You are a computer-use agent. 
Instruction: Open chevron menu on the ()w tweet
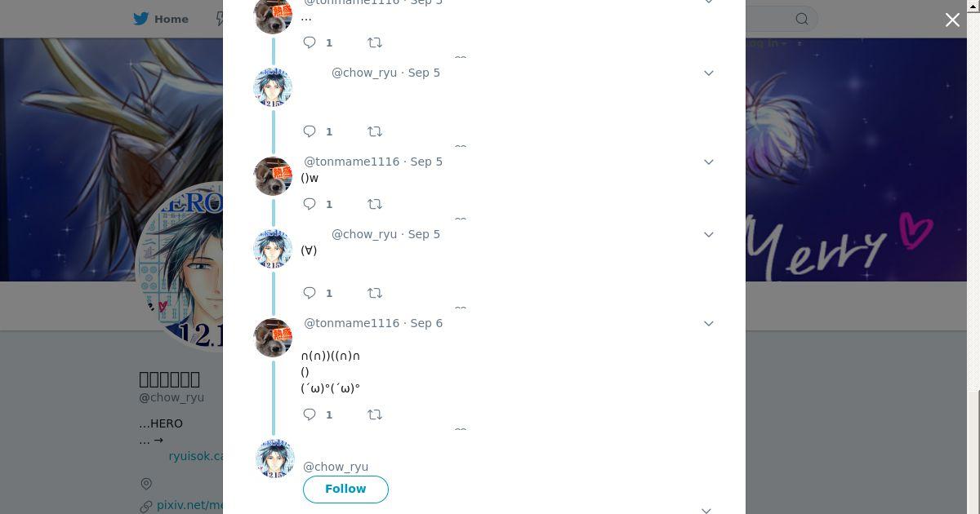click(709, 162)
